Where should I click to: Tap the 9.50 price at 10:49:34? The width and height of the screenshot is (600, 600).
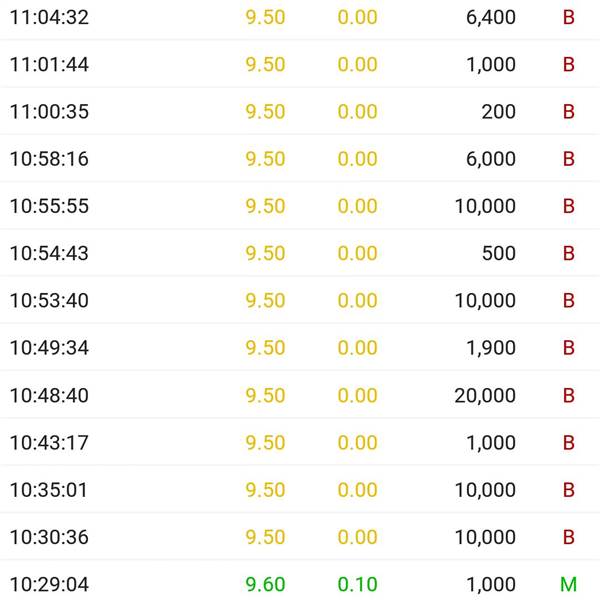tap(265, 348)
